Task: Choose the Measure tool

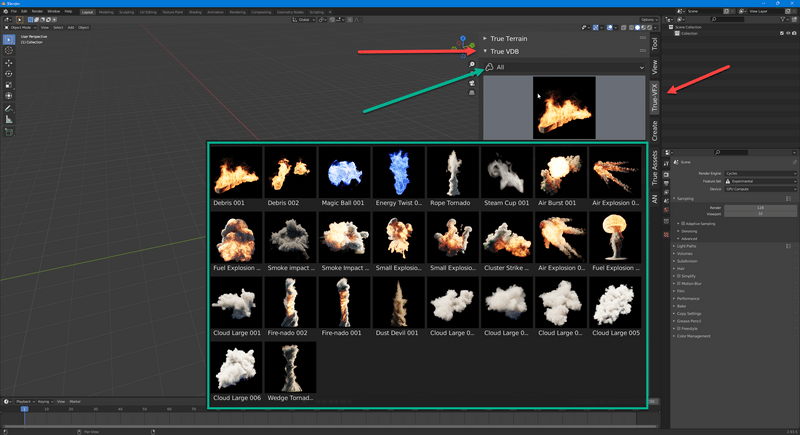Action: click(9, 119)
